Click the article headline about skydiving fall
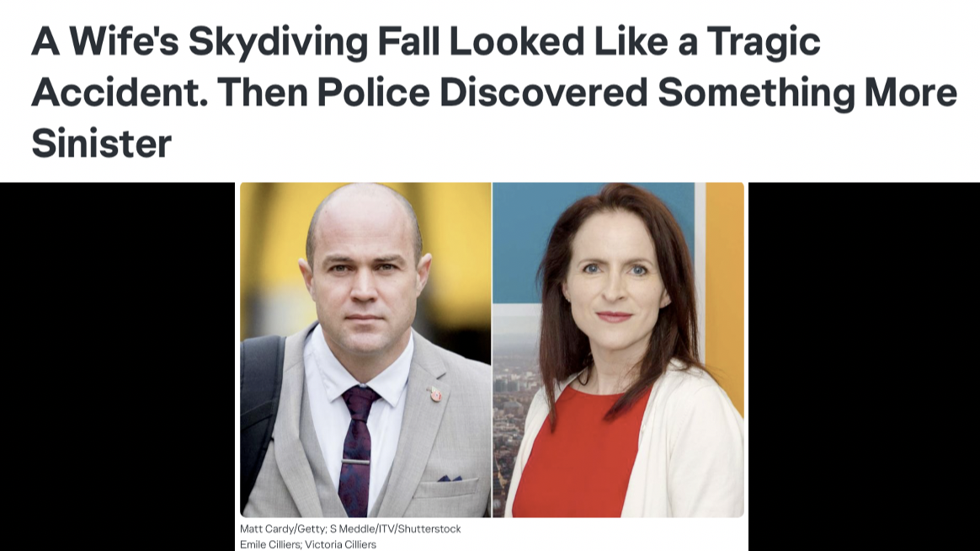 click(x=493, y=93)
